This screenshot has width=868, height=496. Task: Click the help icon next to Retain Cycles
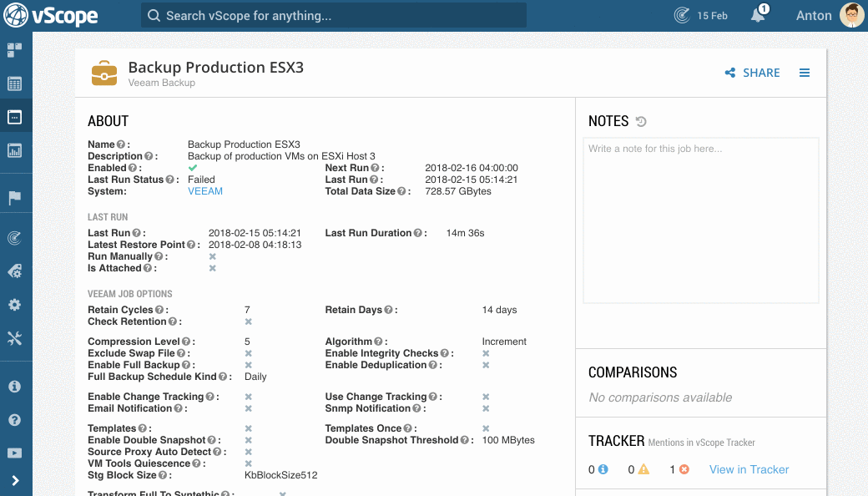[159, 310]
